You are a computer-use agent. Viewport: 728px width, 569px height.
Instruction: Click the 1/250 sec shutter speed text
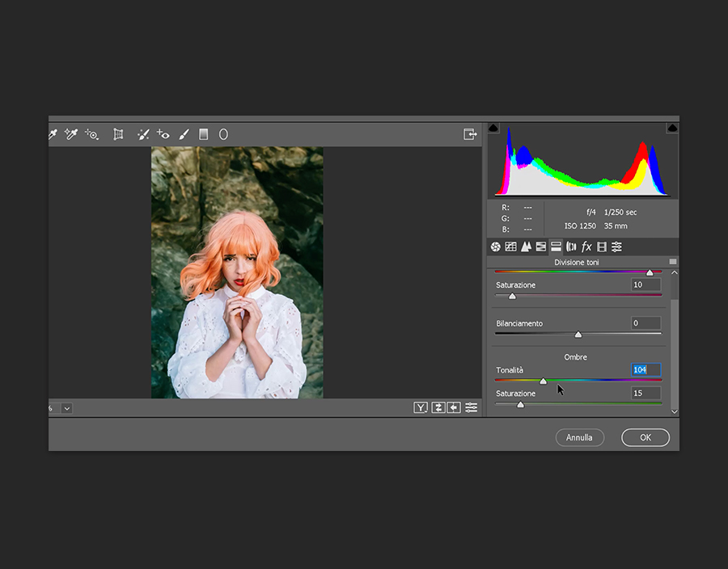coord(620,213)
